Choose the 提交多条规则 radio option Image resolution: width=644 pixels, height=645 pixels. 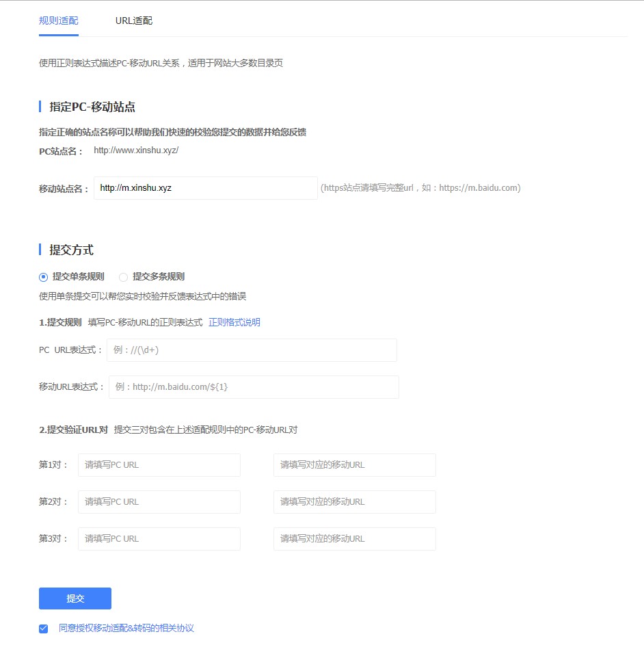click(123, 277)
